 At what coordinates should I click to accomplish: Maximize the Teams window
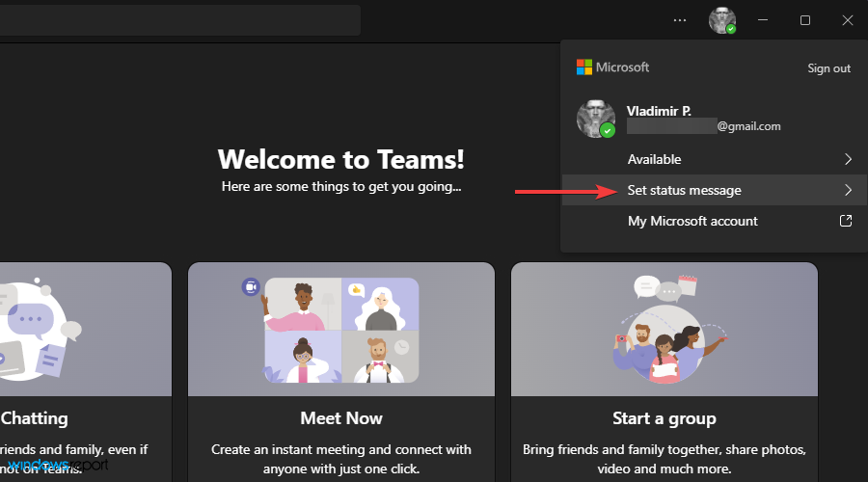pos(805,20)
